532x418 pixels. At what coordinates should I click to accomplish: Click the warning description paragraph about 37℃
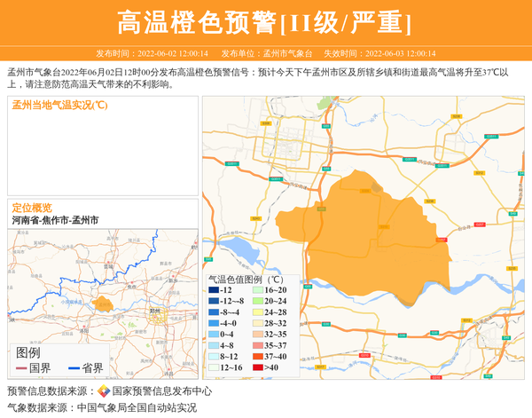tap(258, 78)
